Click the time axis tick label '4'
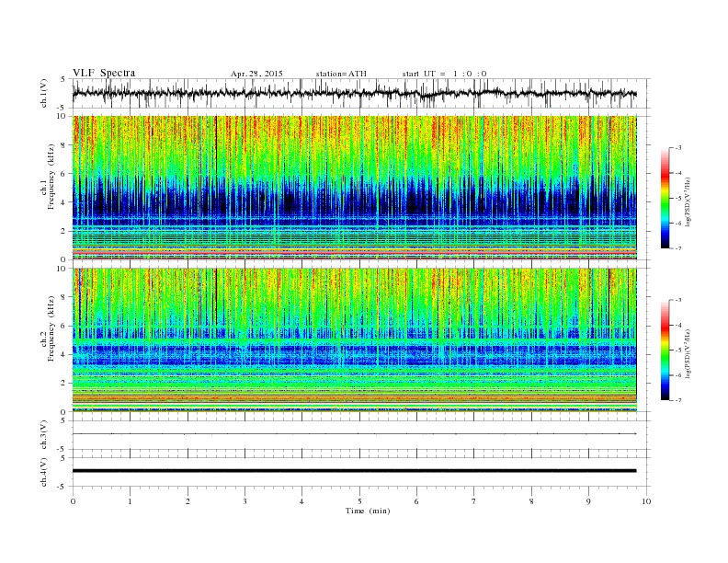Image resolution: width=728 pixels, height=563 pixels. (301, 501)
